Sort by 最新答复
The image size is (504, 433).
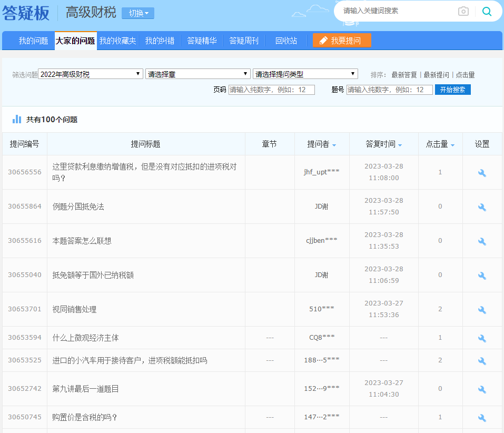pyautogui.click(x=404, y=75)
